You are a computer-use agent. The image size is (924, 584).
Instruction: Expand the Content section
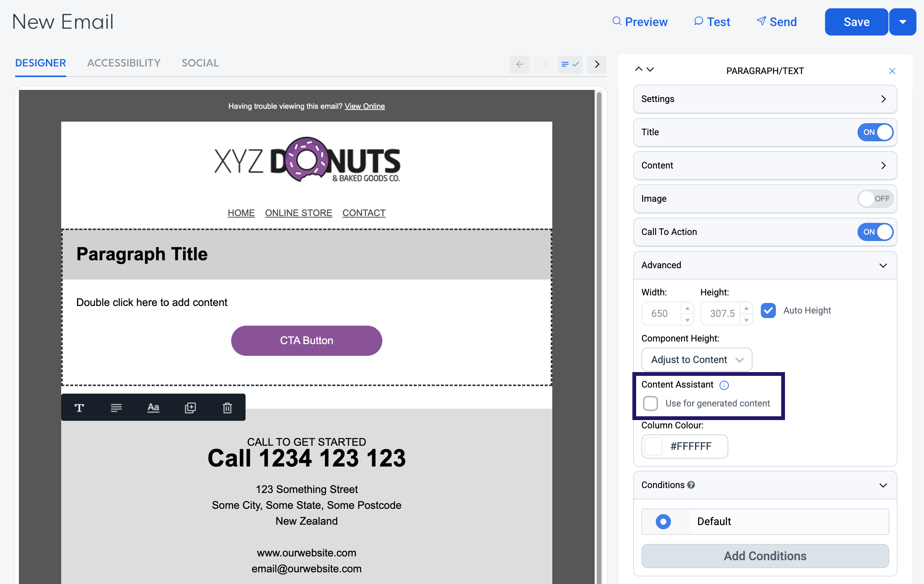tap(765, 165)
